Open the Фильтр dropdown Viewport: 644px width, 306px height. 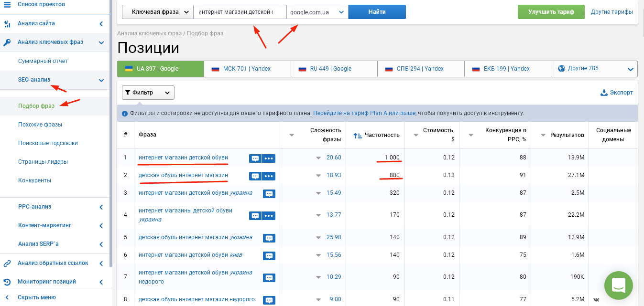click(148, 93)
